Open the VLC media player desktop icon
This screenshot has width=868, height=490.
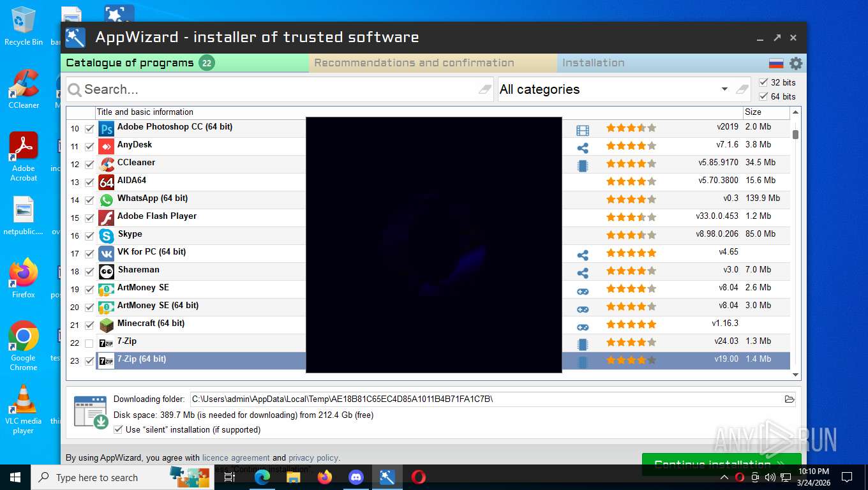pyautogui.click(x=24, y=409)
